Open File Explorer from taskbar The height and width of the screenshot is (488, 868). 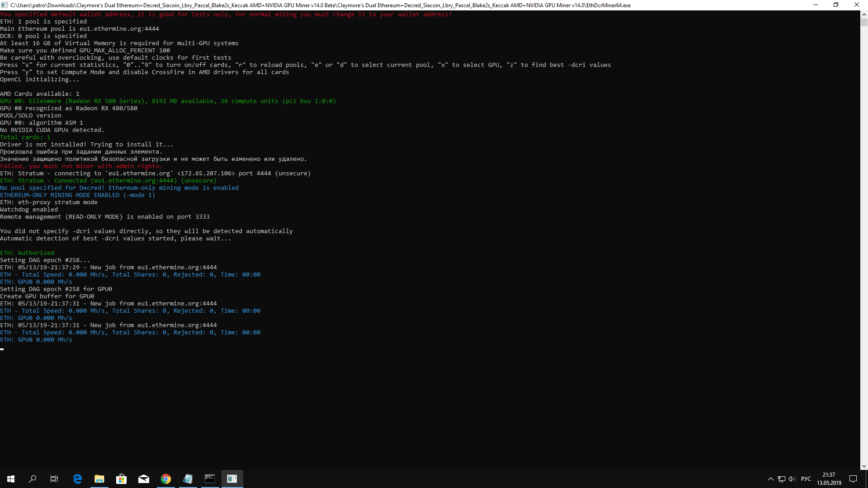[99, 479]
